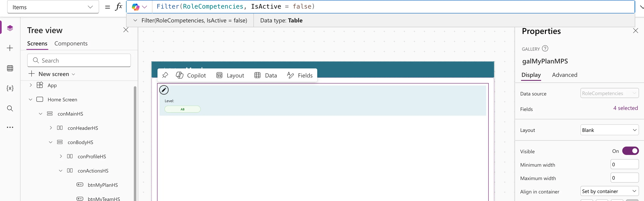Click the Insert plus icon in sidebar

tap(10, 48)
